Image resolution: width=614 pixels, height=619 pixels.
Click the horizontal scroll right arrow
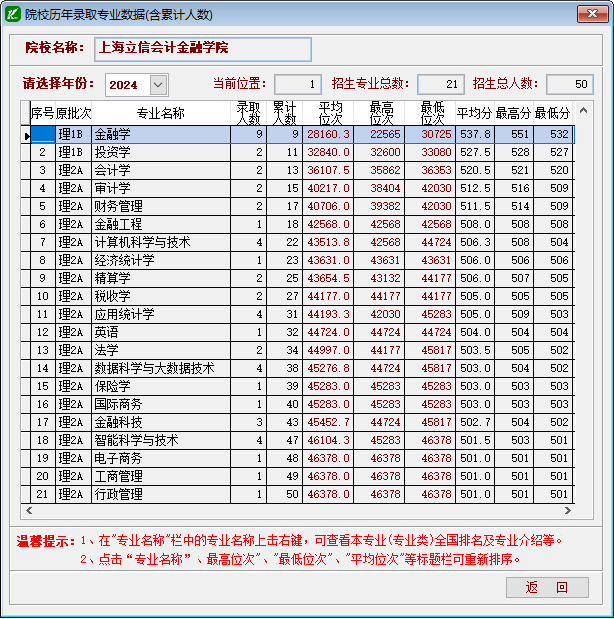pos(567,510)
